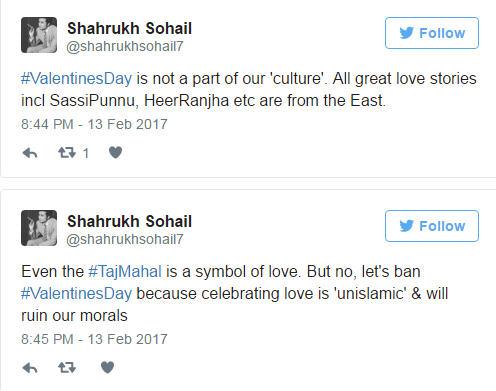Open Shahrukh Sohail name on first tweet
Viewport: 496px width, 391px height.
(129, 28)
